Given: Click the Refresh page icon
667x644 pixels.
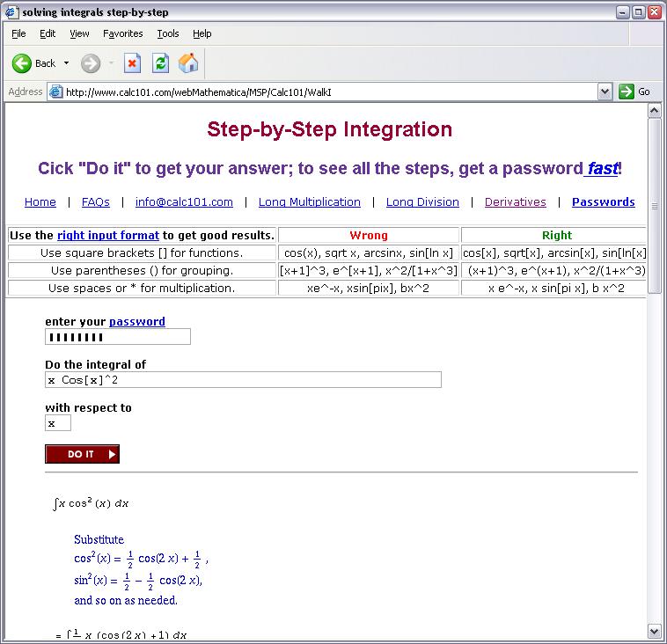Looking at the screenshot, I should pos(160,63).
